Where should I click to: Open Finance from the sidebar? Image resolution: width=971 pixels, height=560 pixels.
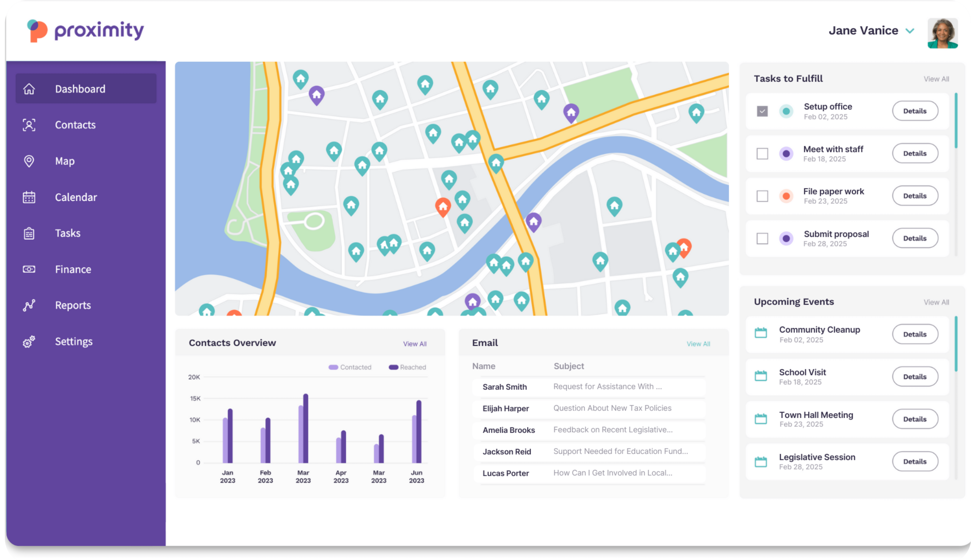[73, 269]
